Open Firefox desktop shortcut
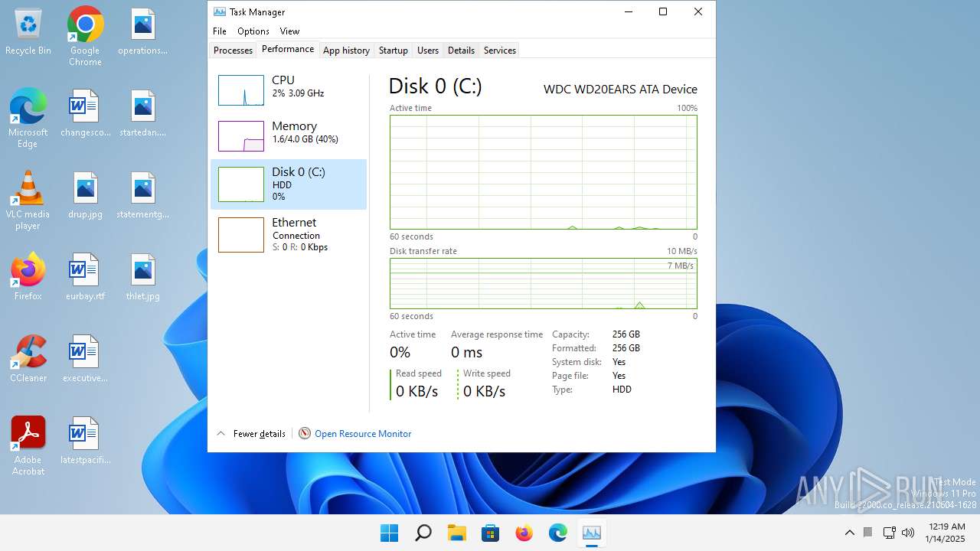 pyautogui.click(x=28, y=277)
